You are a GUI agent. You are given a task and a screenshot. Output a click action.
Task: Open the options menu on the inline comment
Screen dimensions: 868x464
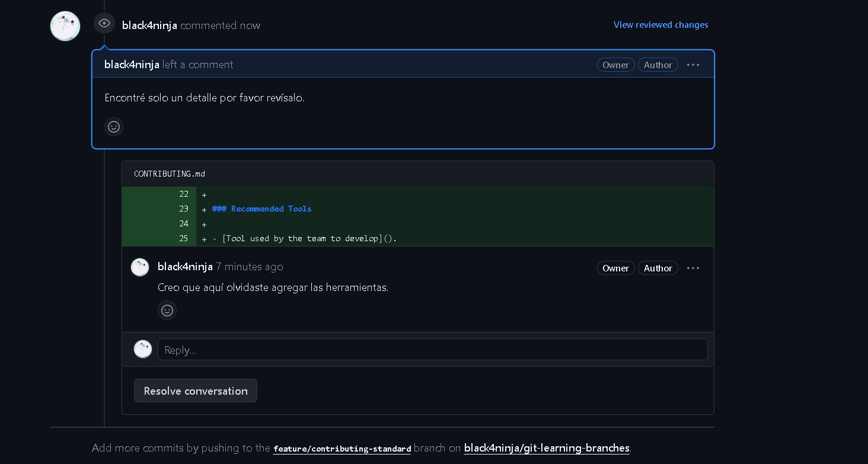click(693, 268)
